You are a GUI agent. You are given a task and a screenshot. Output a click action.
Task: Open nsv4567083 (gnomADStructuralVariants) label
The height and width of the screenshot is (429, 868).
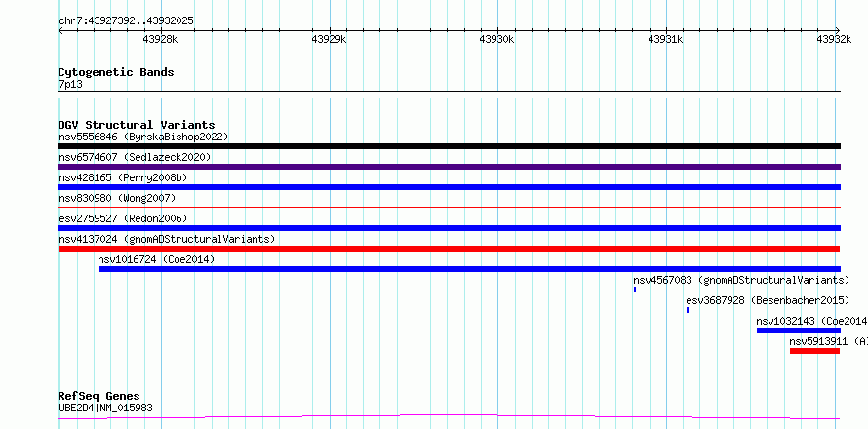[741, 280]
